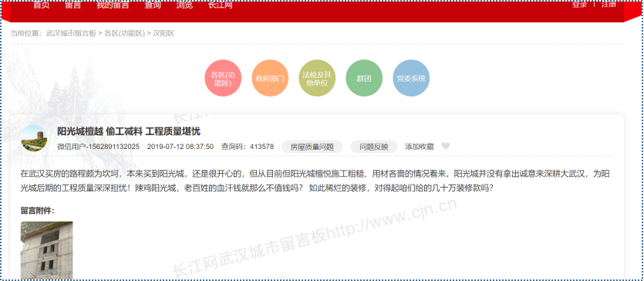
Task: Click the post title 阳光城檀越 偷工减料 工程质量堪忧
Action: coord(129,131)
